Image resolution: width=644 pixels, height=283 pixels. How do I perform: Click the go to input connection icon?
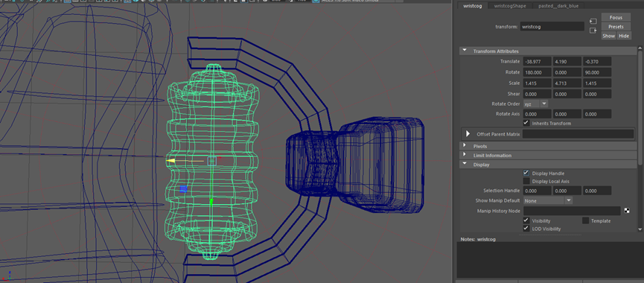tap(593, 21)
